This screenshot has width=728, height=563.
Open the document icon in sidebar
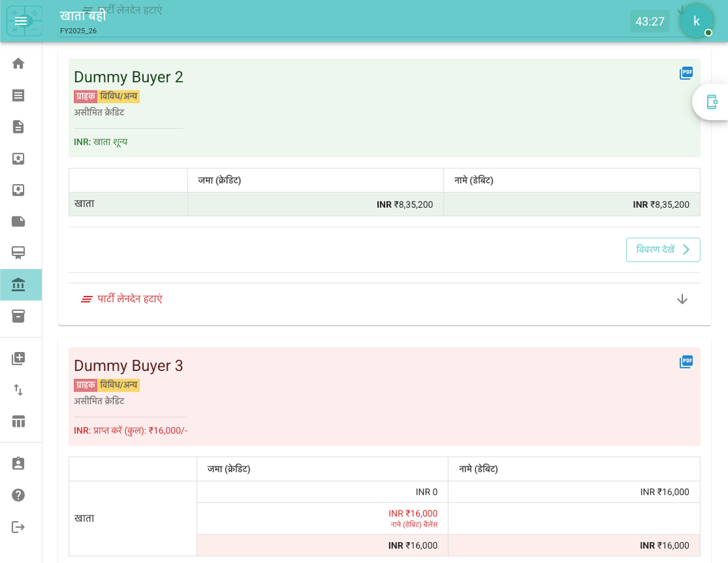[18, 127]
